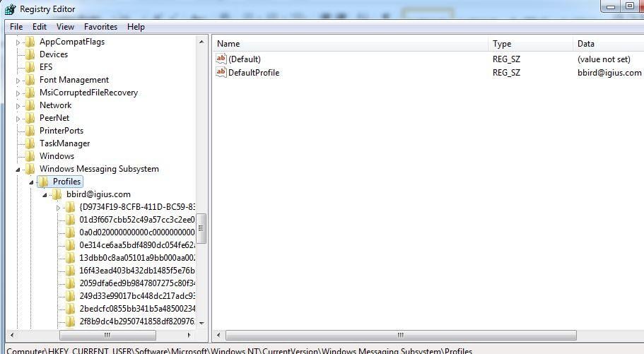Select the DefaultProfile value name
Image resolution: width=644 pixels, height=354 pixels.
pos(254,73)
